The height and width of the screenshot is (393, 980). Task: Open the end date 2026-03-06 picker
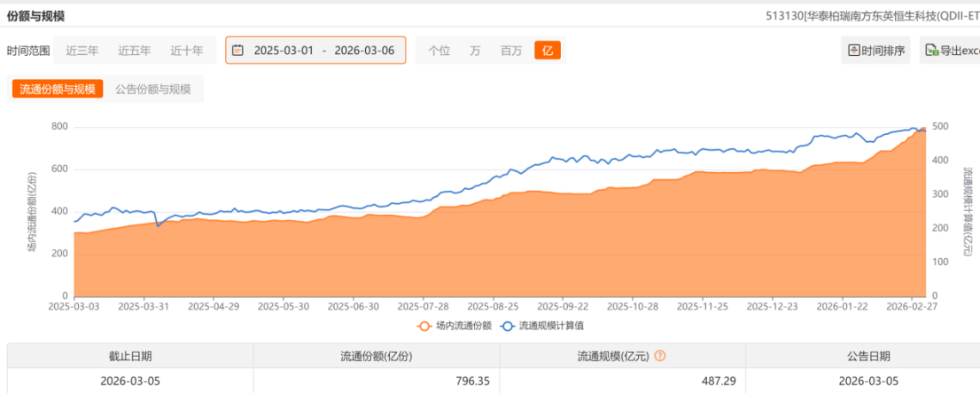(x=364, y=51)
